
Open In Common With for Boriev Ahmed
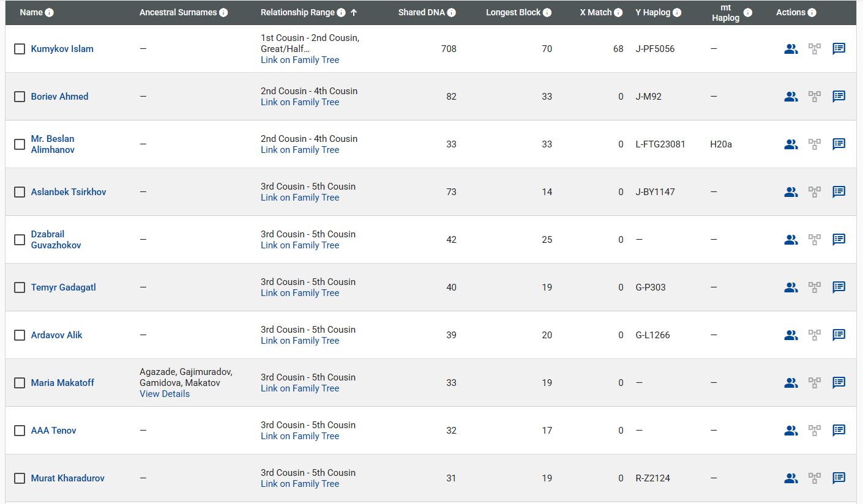tap(791, 97)
